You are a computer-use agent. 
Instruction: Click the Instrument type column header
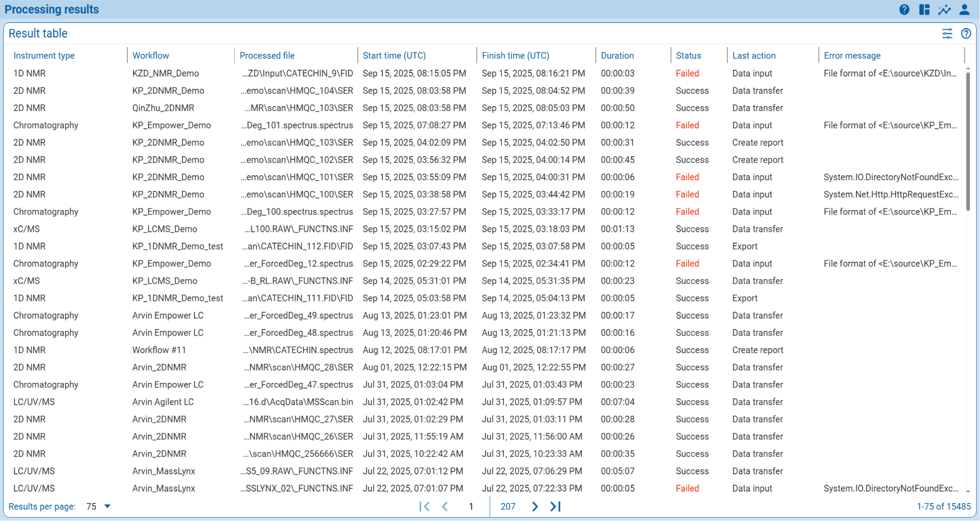click(x=44, y=56)
